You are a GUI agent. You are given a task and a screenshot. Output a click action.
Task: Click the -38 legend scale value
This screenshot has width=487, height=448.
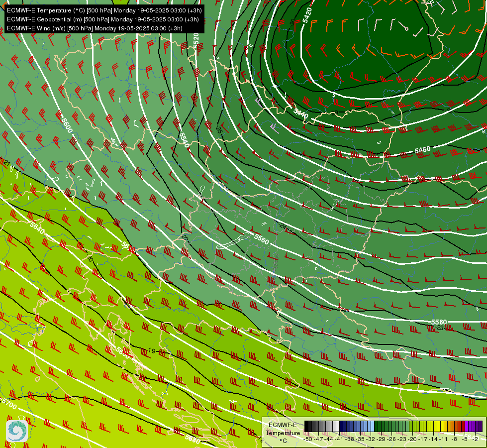pos(350,439)
